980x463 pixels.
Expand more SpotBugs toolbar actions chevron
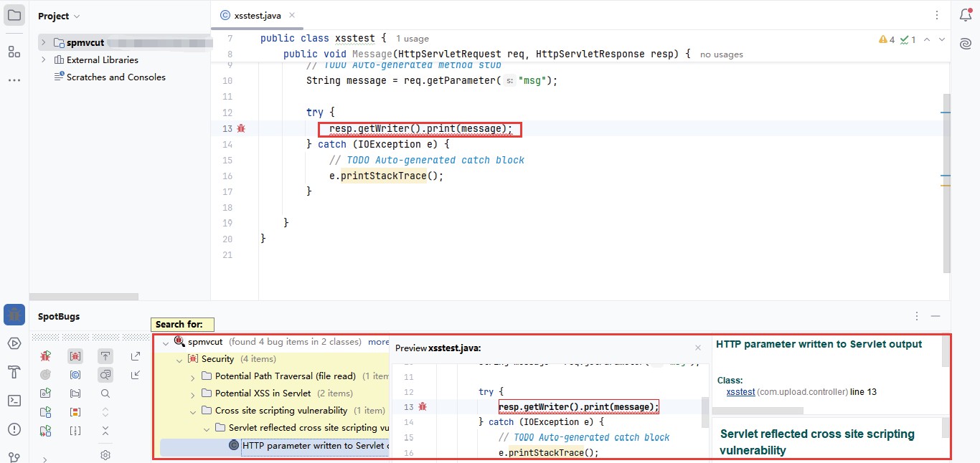[x=45, y=459]
